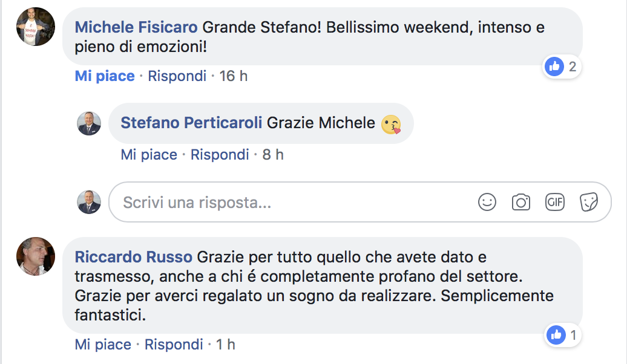Toggle Mi piace on Michele Fisicaro's comment
This screenshot has width=627, height=364.
[105, 76]
